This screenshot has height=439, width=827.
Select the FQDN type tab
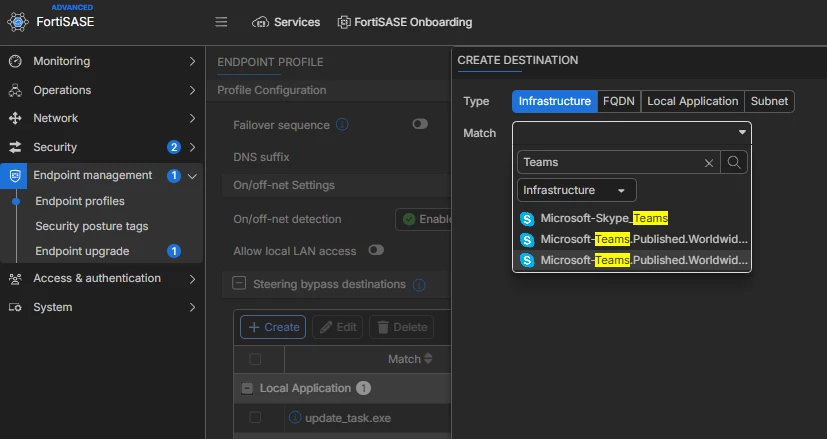pyautogui.click(x=619, y=101)
